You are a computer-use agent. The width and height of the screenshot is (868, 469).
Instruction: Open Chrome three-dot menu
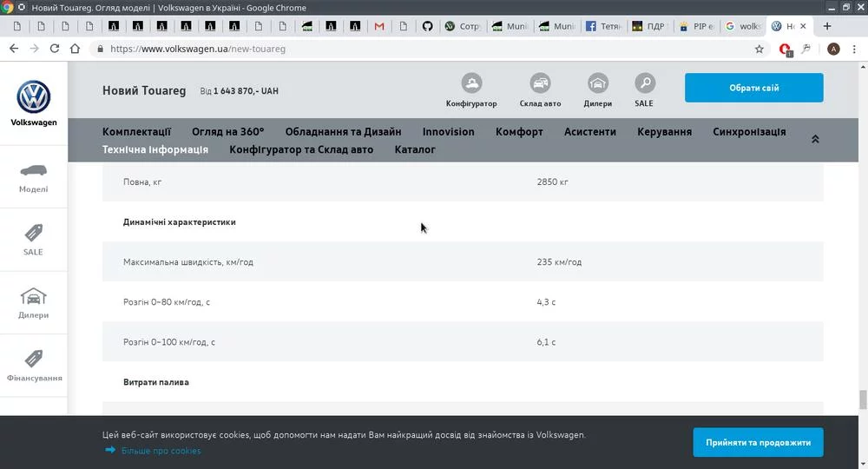854,49
